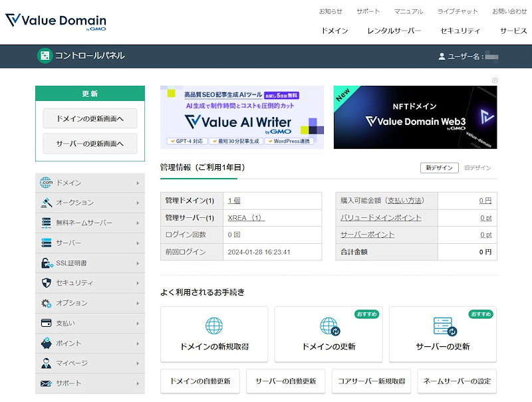Expand the マイページ sidebar submenu arrow
The width and height of the screenshot is (532, 402).
[x=138, y=363]
